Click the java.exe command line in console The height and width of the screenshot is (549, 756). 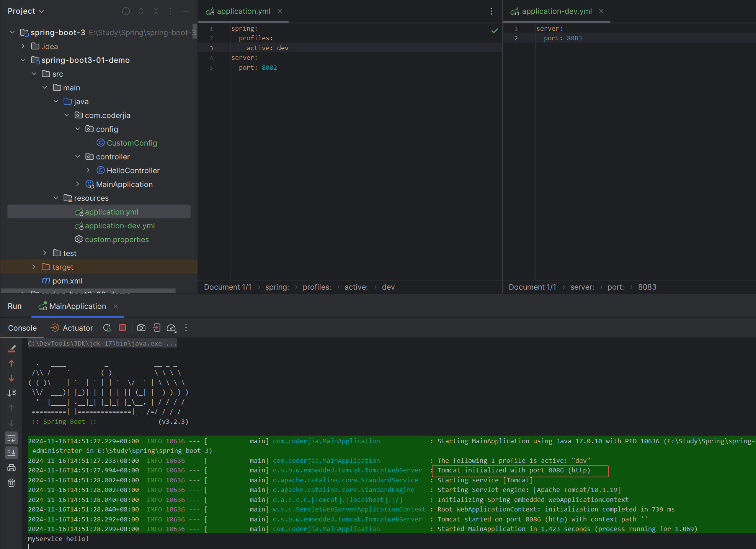(103, 344)
